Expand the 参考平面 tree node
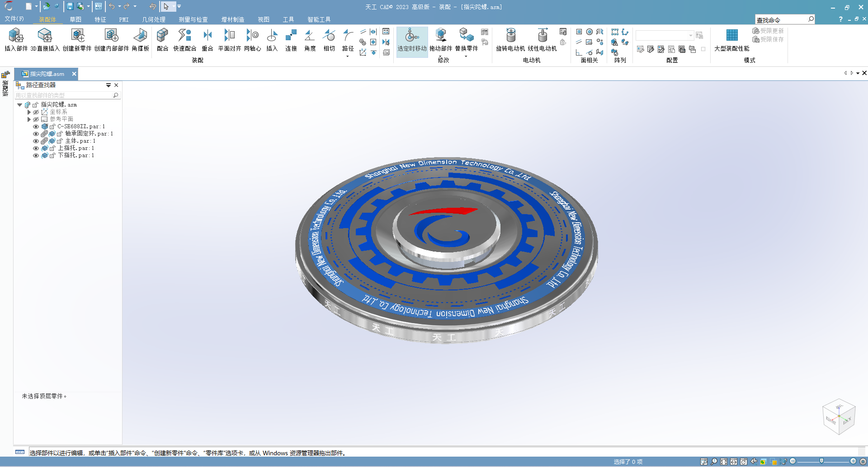The image size is (868, 467). pos(29,119)
